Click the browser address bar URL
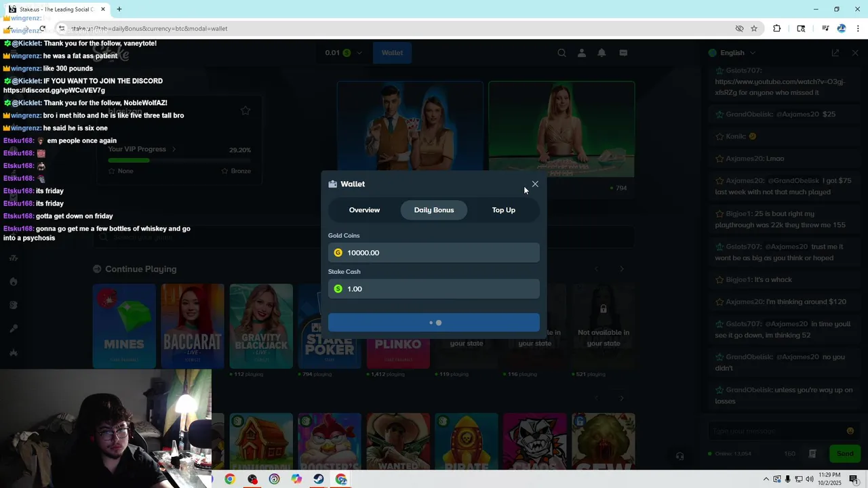Screen dimensions: 868x488 [x=149, y=28]
